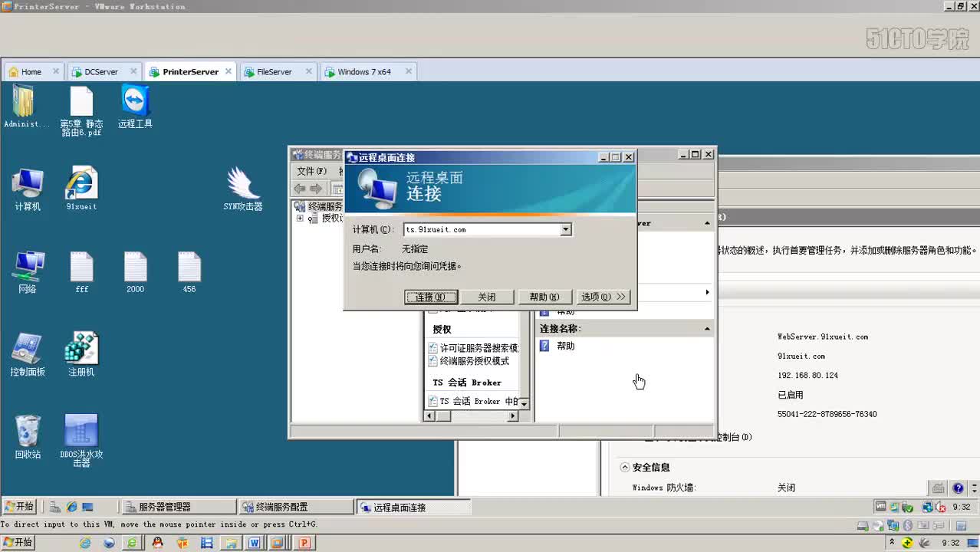Collapse the upper actions pane section arrow
The width and height of the screenshot is (980, 552).
[x=707, y=223]
